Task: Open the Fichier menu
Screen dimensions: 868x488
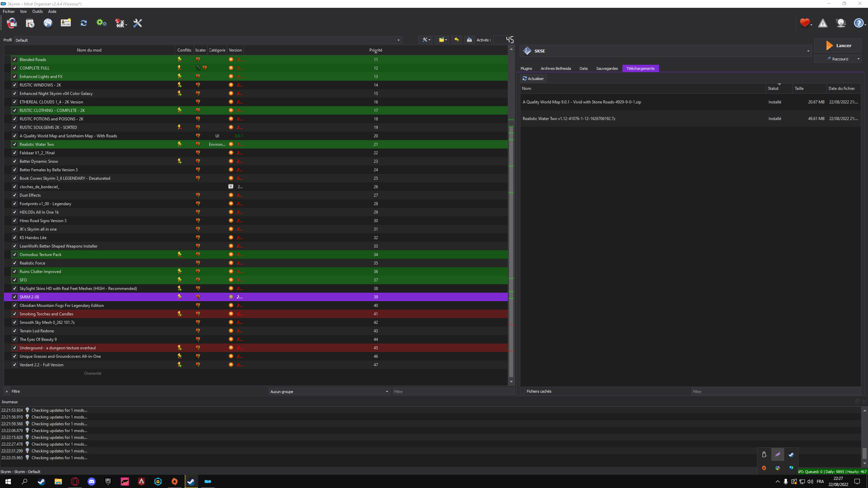Action: pos(9,12)
